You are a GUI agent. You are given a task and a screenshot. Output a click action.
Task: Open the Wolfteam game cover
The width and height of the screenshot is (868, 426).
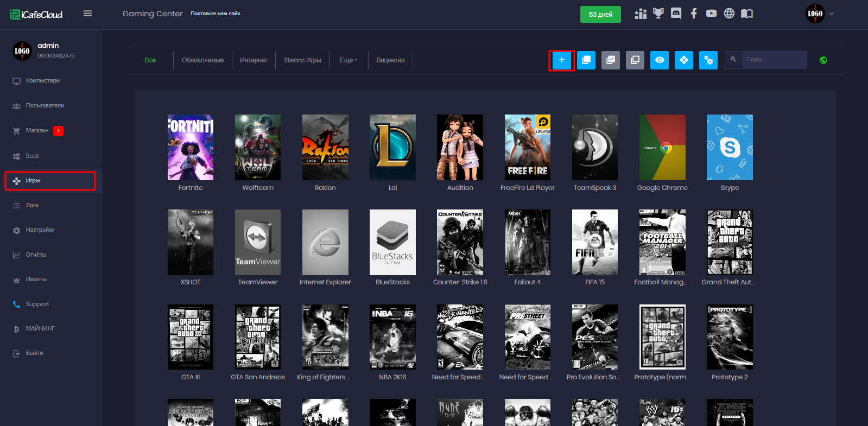[258, 147]
